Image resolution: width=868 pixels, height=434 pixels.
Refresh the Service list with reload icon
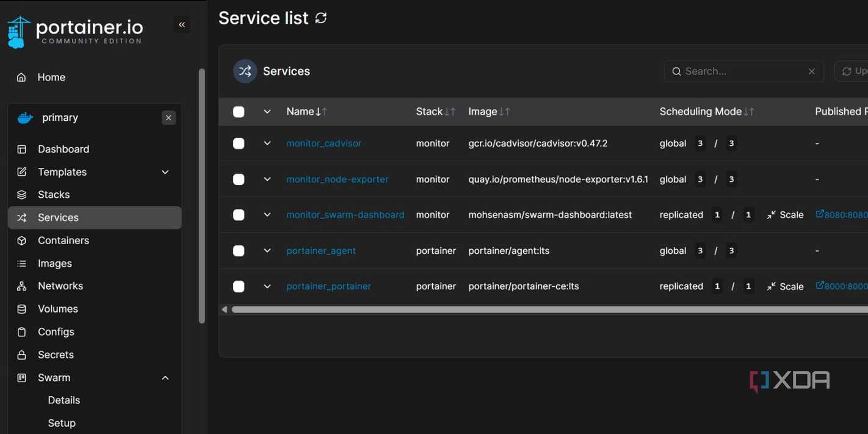pyautogui.click(x=321, y=18)
